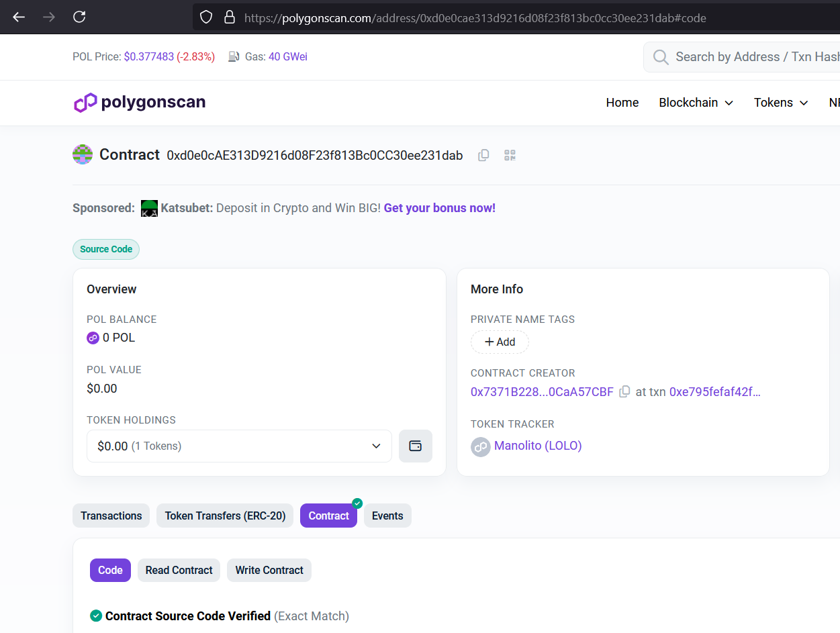Open the Blockchain menu dropdown
The height and width of the screenshot is (633, 840).
(696, 103)
